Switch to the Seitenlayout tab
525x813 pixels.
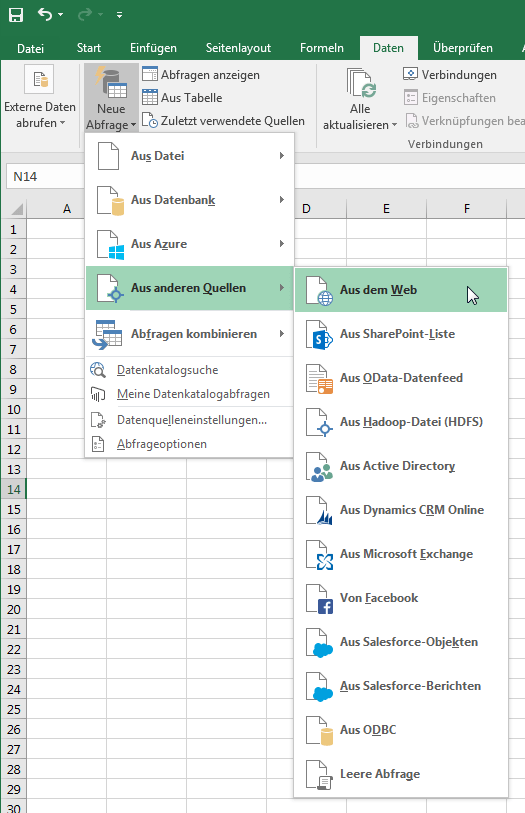[x=238, y=48]
